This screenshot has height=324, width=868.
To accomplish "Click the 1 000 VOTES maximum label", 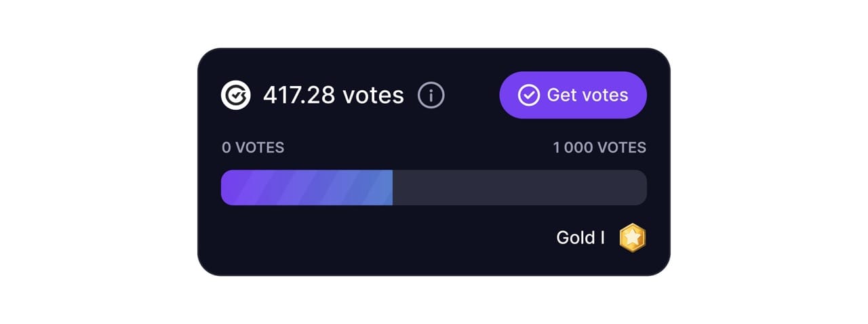I will 599,148.
